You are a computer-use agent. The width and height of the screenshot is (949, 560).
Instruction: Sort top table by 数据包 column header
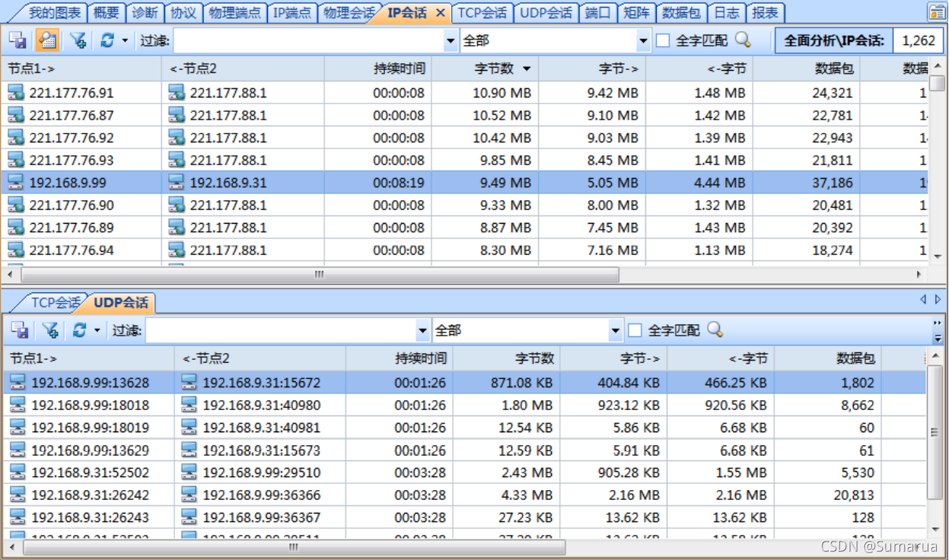point(807,69)
